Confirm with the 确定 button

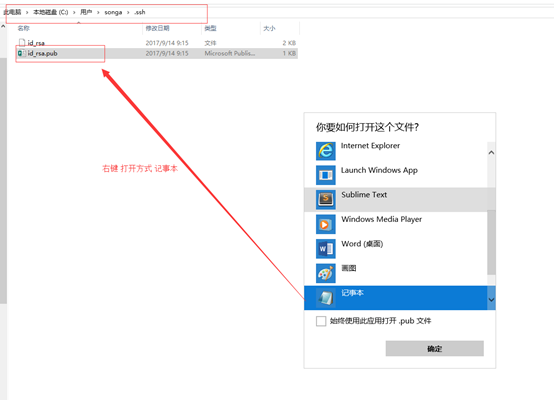point(435,348)
